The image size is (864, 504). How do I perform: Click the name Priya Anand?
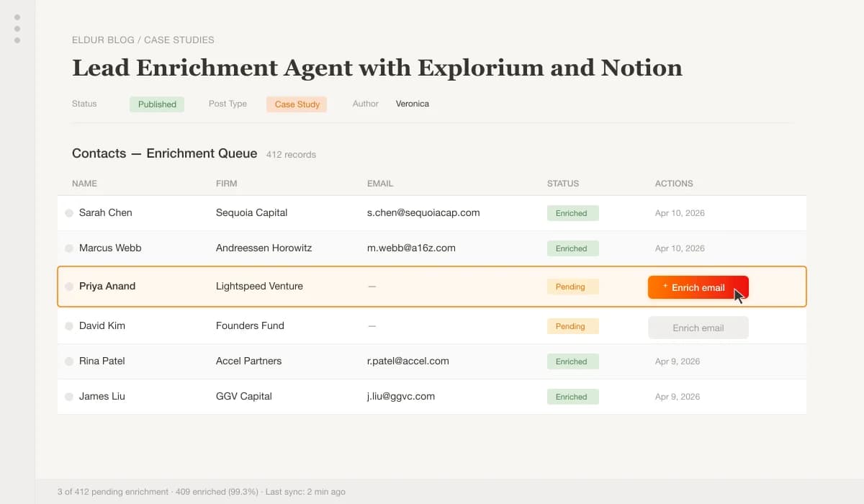pyautogui.click(x=107, y=286)
